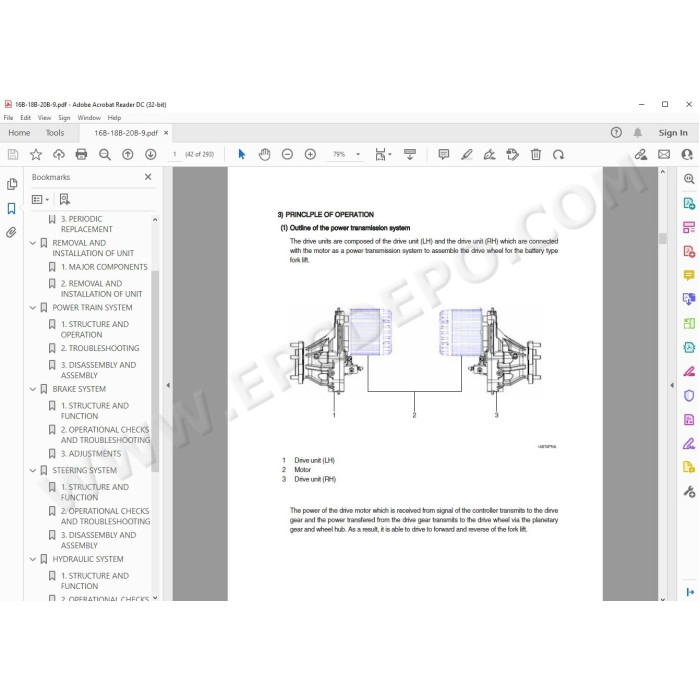Rotate the page with rotate icon
Viewport: 700px width, 700px height.
click(x=558, y=154)
